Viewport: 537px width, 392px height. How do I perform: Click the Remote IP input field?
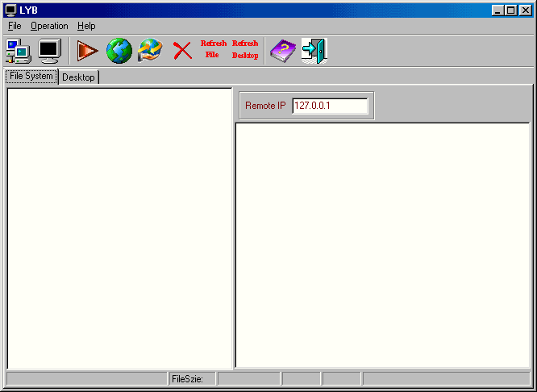click(330, 106)
